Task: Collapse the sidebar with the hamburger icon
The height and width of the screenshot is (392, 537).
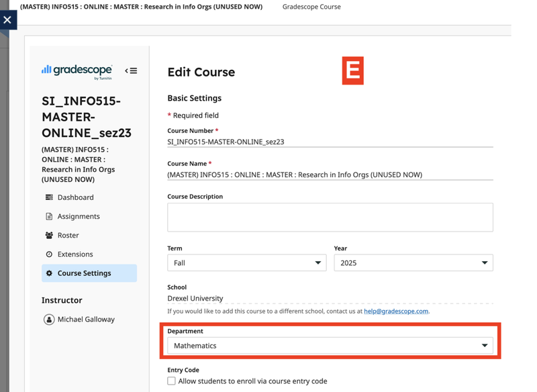Action: pyautogui.click(x=131, y=70)
